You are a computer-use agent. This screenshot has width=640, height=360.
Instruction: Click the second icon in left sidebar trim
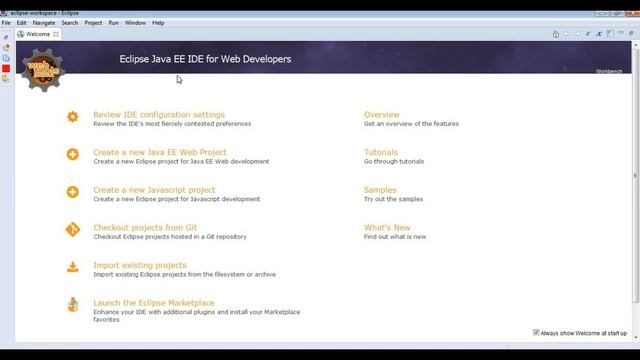pos(6,47)
